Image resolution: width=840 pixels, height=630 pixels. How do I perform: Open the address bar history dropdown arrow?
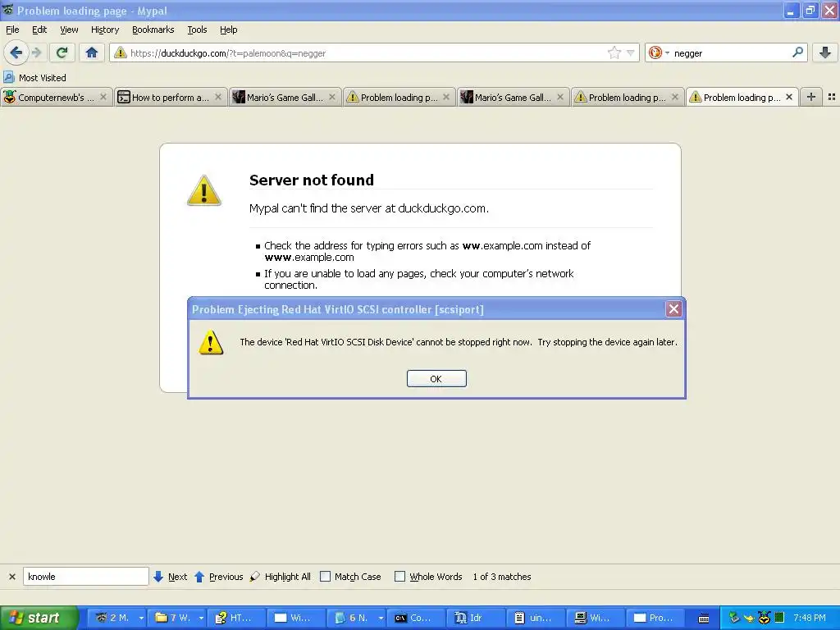tap(631, 52)
